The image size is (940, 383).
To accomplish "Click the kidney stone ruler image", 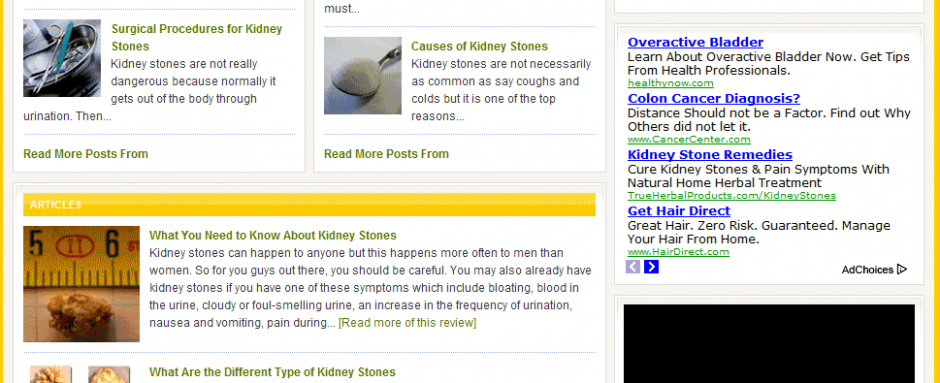I will pos(82,284).
